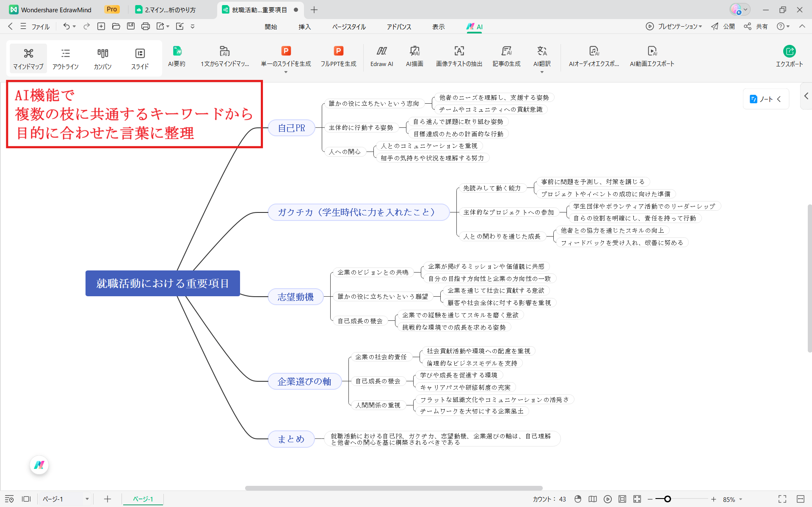The width and height of the screenshot is (812, 507).
Task: Click the 公開 button
Action: (x=723, y=26)
